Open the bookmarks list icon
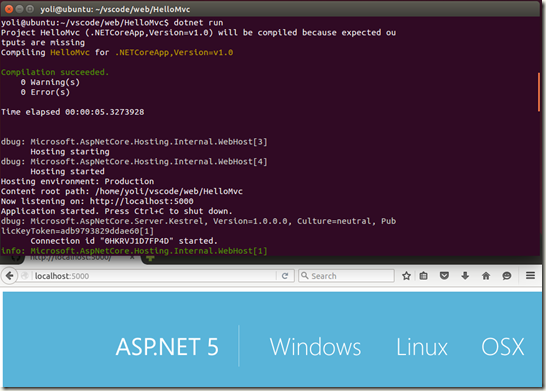Image resolution: width=546 pixels, height=391 pixels. (x=423, y=276)
